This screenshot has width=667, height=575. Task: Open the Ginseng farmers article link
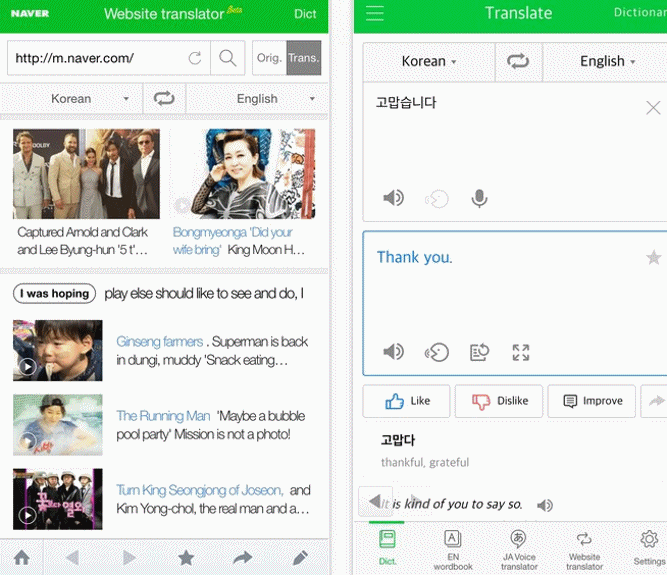pyautogui.click(x=160, y=342)
